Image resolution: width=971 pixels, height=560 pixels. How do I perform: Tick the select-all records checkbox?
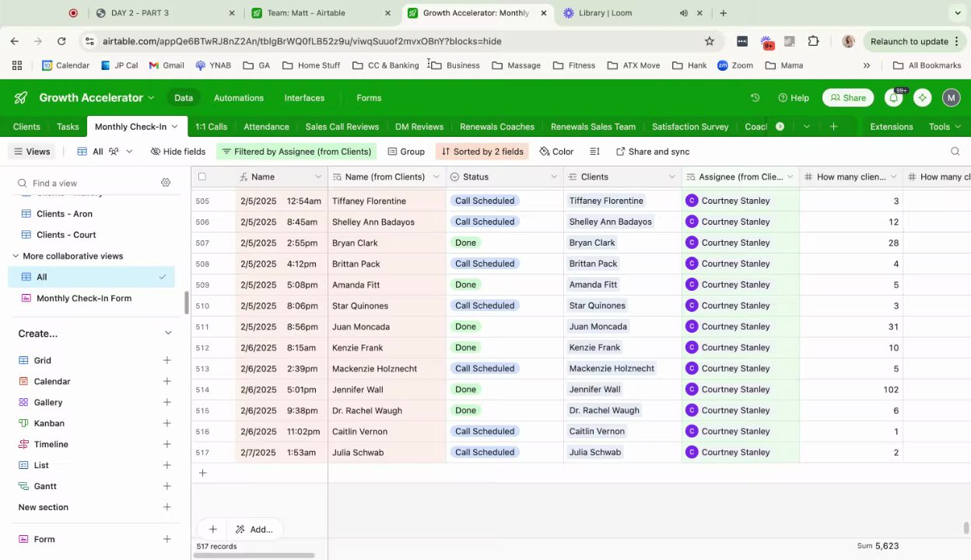click(202, 177)
